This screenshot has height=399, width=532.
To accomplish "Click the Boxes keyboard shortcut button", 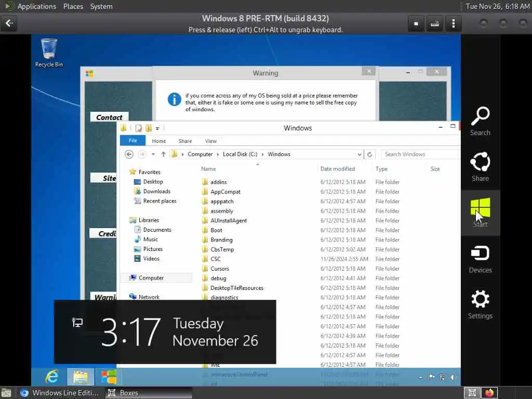I will pos(435,24).
